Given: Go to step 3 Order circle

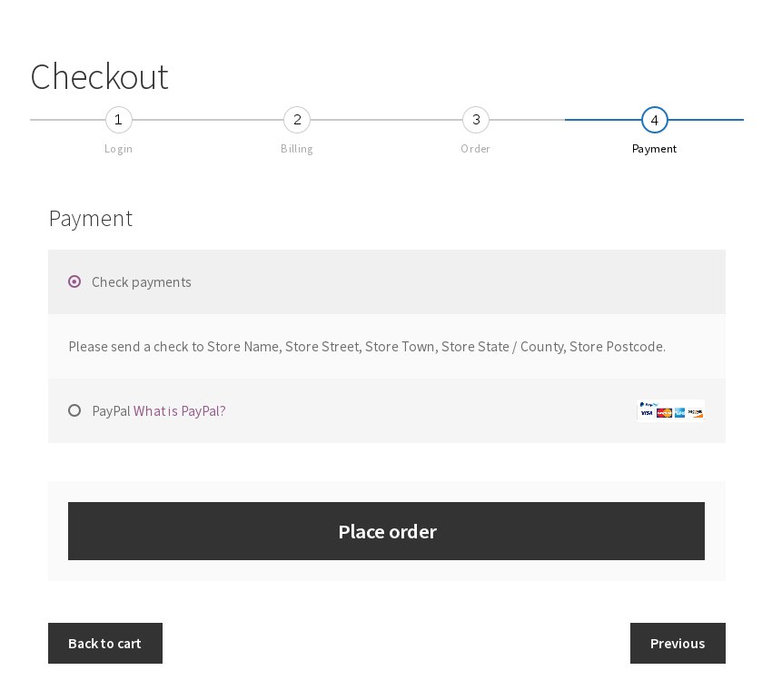Looking at the screenshot, I should 476,120.
